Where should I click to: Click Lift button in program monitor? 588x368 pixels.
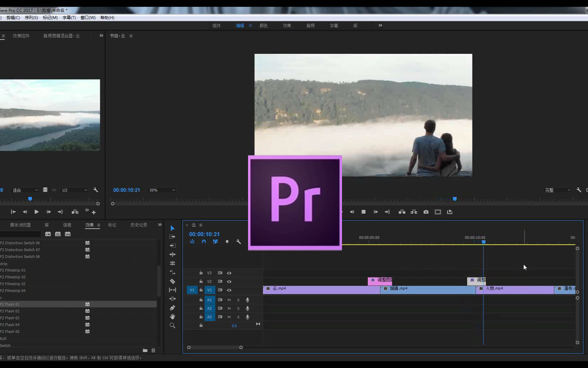(402, 212)
